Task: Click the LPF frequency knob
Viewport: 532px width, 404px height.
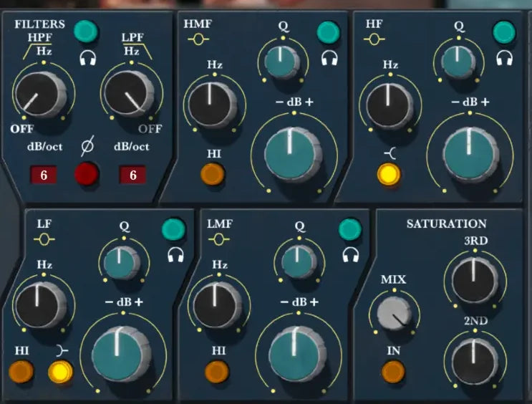Action: 129,94
